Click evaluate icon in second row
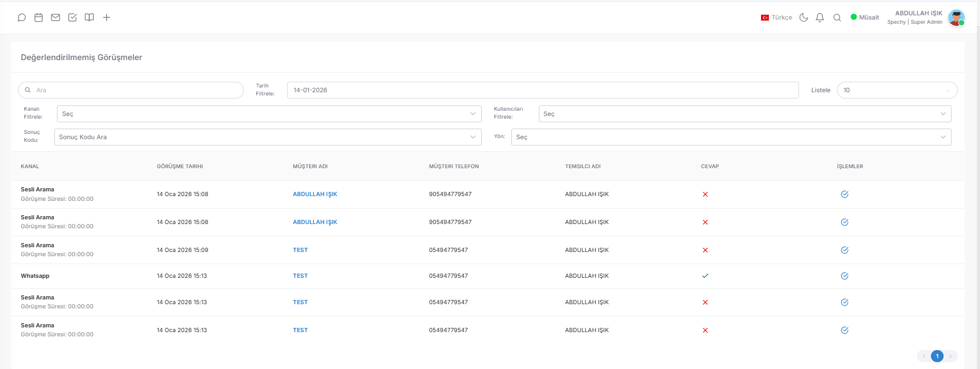 [x=844, y=222]
